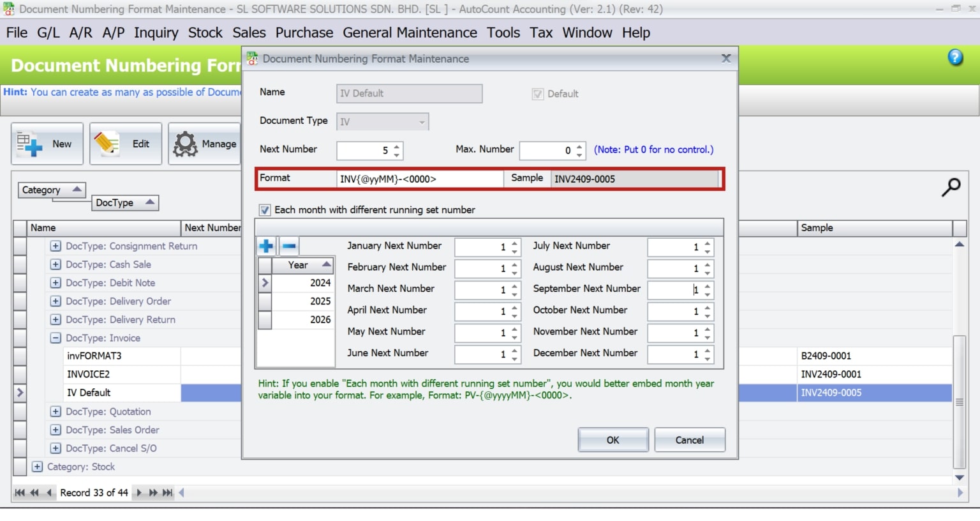
Task: Click the red minus icon to remove a year
Action: pyautogui.click(x=289, y=245)
